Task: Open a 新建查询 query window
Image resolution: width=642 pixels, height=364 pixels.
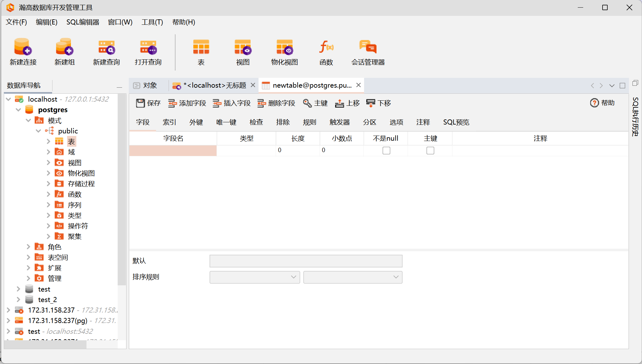Action: (x=106, y=52)
